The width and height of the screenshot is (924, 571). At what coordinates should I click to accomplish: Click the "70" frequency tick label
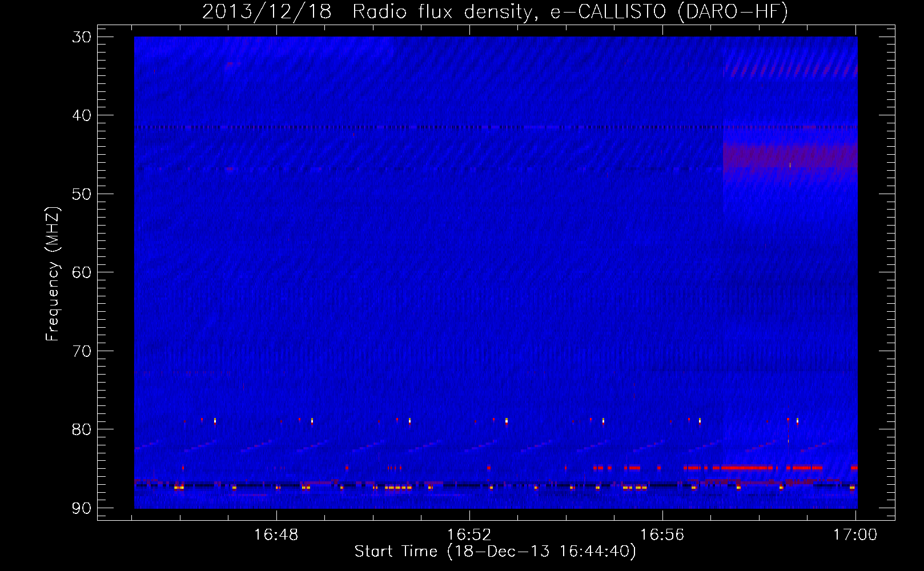click(x=82, y=351)
